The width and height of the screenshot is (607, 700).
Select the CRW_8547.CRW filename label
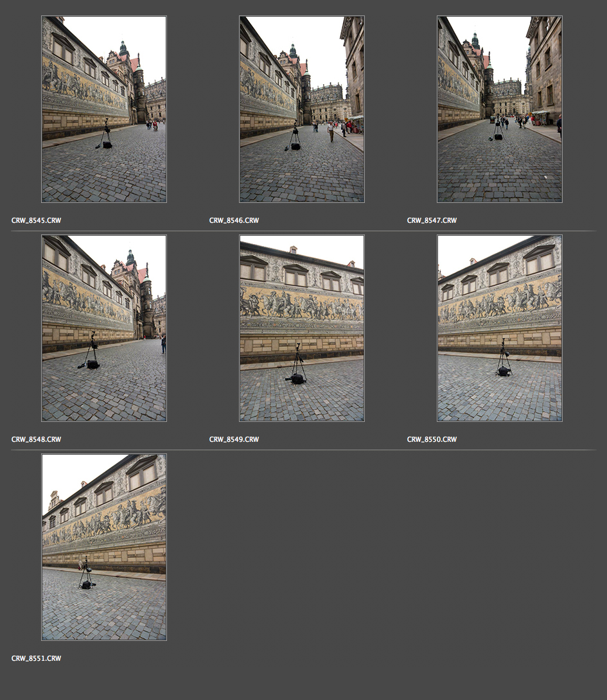point(432,220)
